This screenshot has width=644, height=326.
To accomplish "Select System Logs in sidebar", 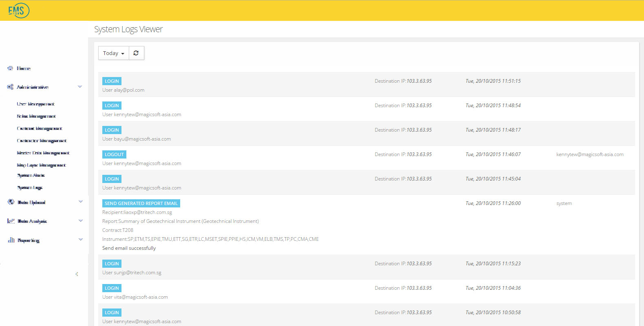I will pos(30,187).
